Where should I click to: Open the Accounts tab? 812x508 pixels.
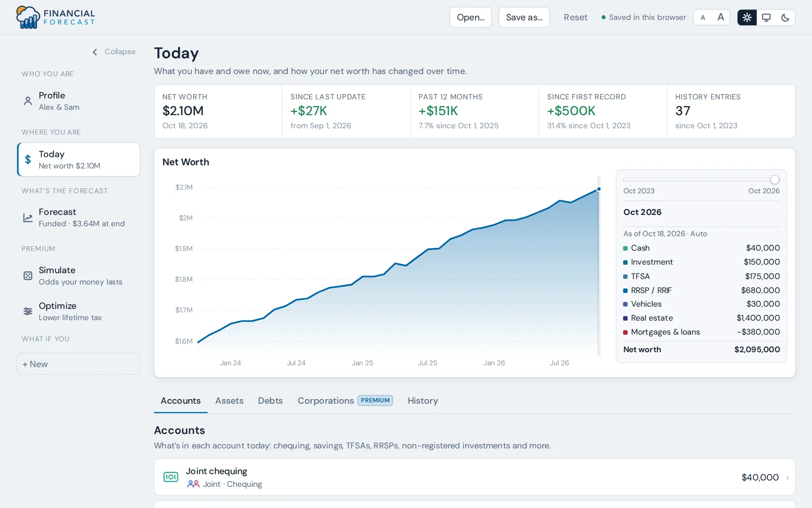coord(180,401)
